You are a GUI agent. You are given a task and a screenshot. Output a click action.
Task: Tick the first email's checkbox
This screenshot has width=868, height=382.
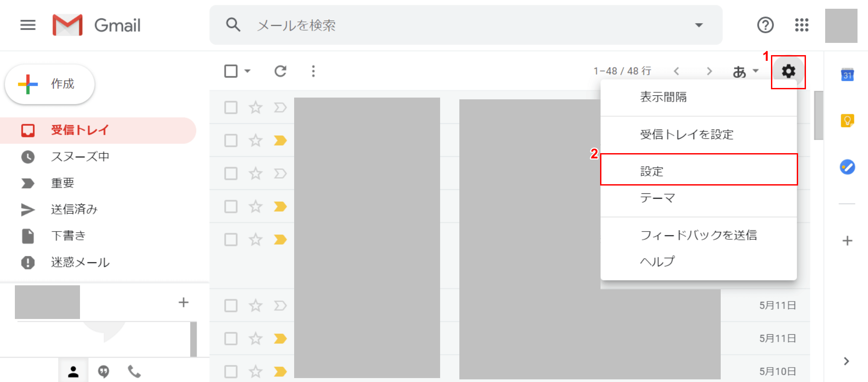pos(231,108)
